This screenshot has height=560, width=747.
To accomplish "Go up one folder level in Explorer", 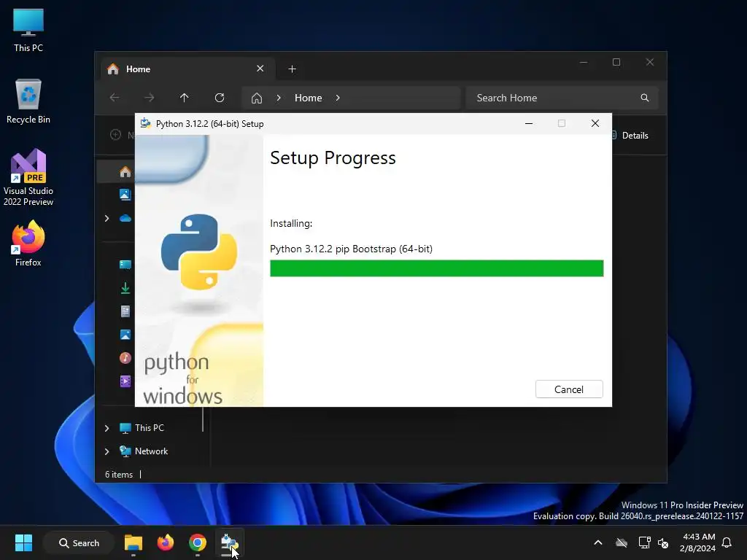I will [185, 98].
